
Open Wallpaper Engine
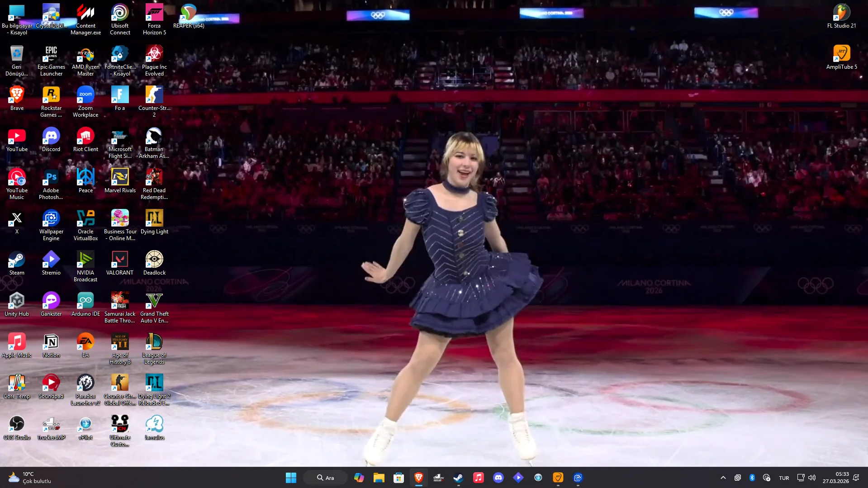tap(51, 218)
